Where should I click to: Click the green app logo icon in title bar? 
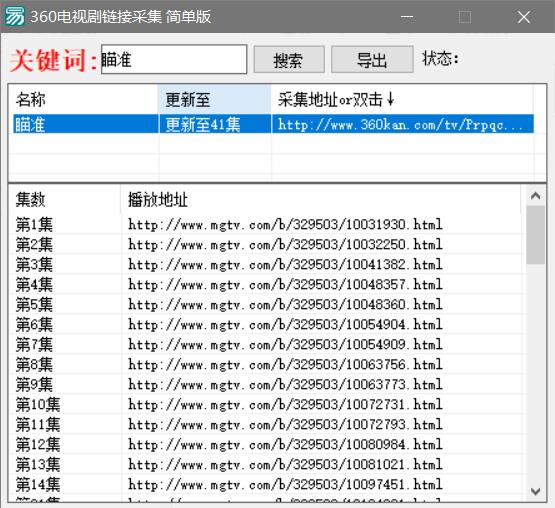15,16
